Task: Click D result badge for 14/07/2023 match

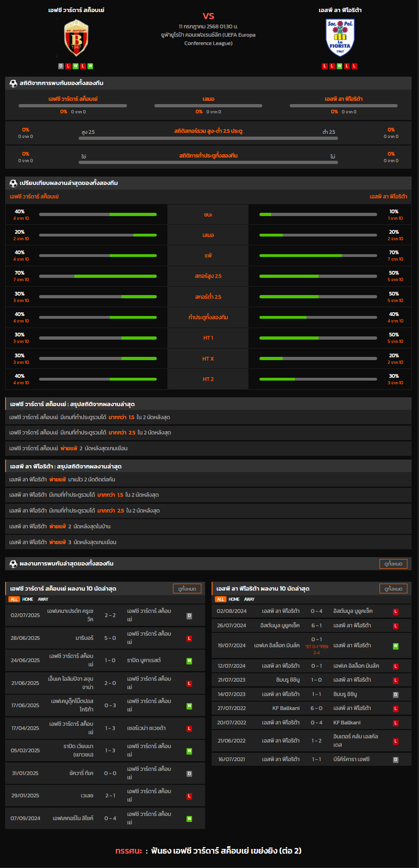Action: 396,695
